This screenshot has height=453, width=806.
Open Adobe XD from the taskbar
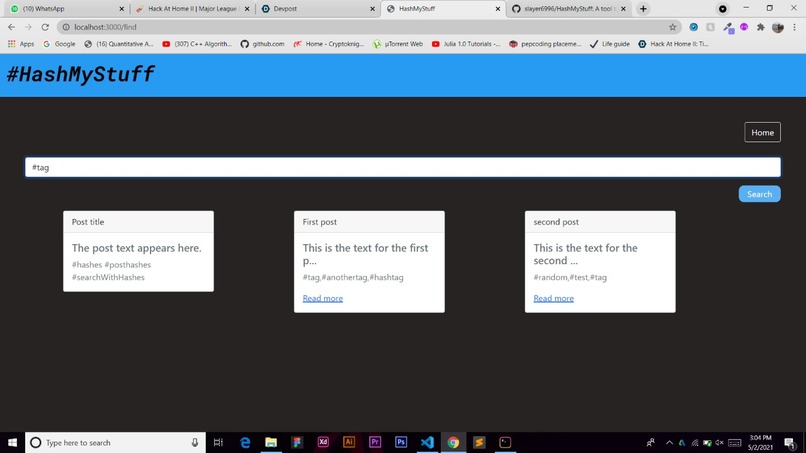323,442
